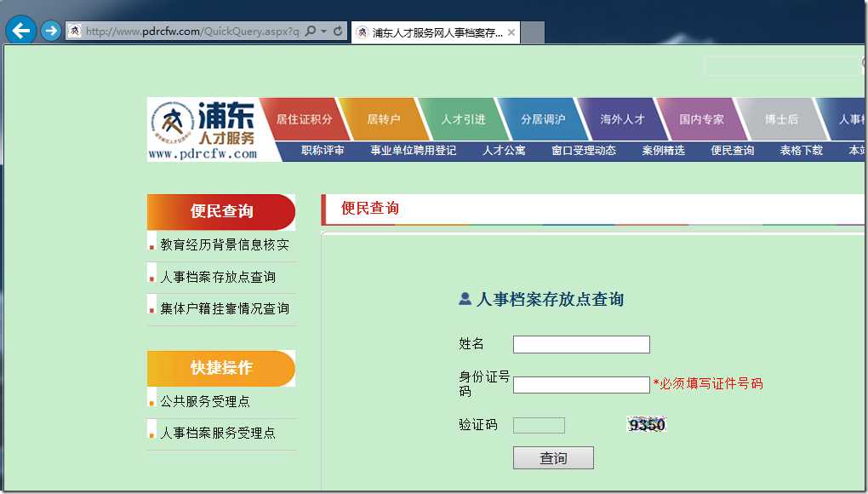Screen dimensions: 868x494
Task: Click 表格下载 in the blue menu bar
Action: coord(801,151)
